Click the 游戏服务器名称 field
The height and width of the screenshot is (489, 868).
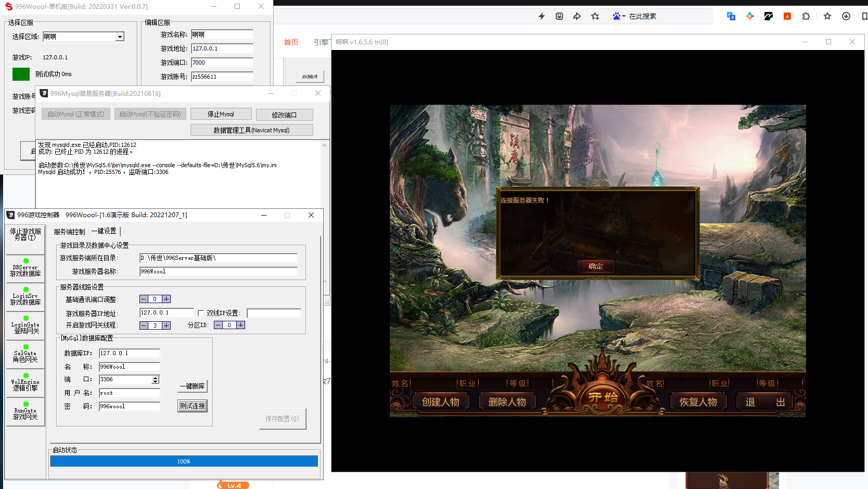point(219,271)
